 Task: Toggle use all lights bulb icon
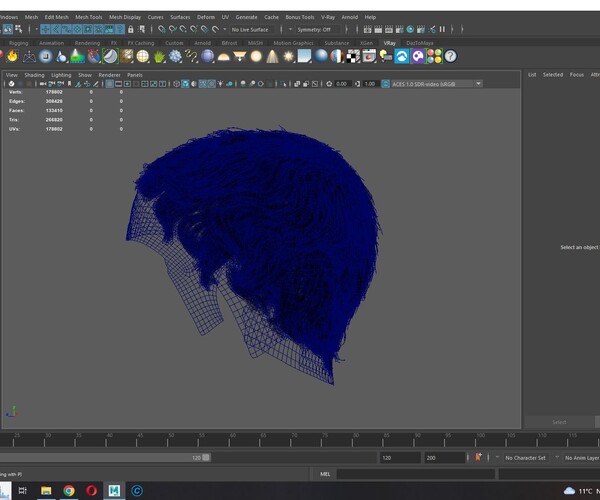pos(220,84)
